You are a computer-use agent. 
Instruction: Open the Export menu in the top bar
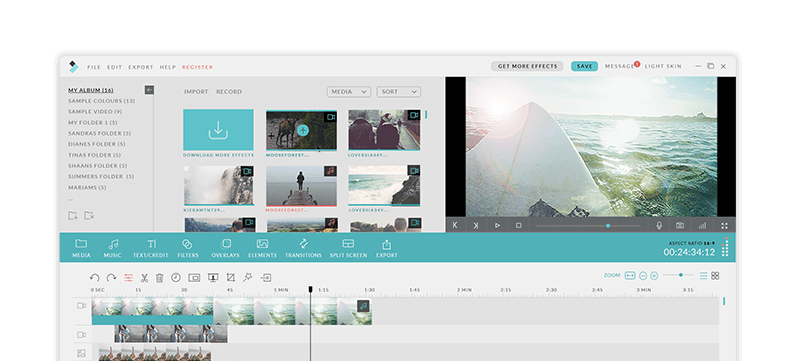tap(141, 67)
